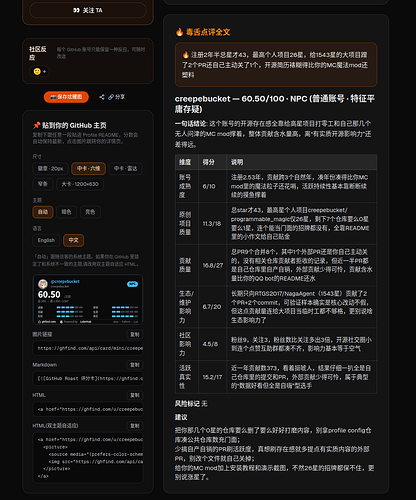Click the 6.7/20 score cell

212,307
